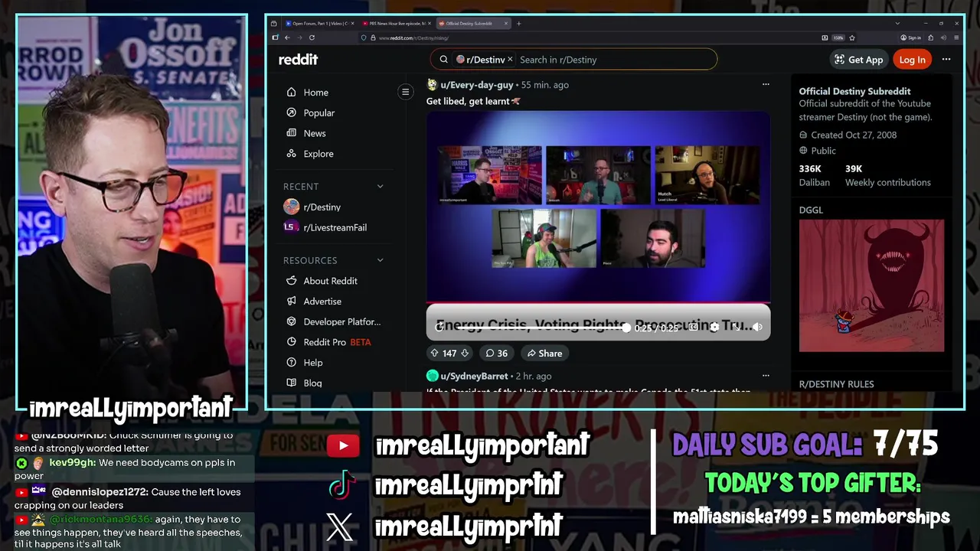980x551 pixels.
Task: Open r/Destiny community avatar in Recent
Action: coord(291,207)
